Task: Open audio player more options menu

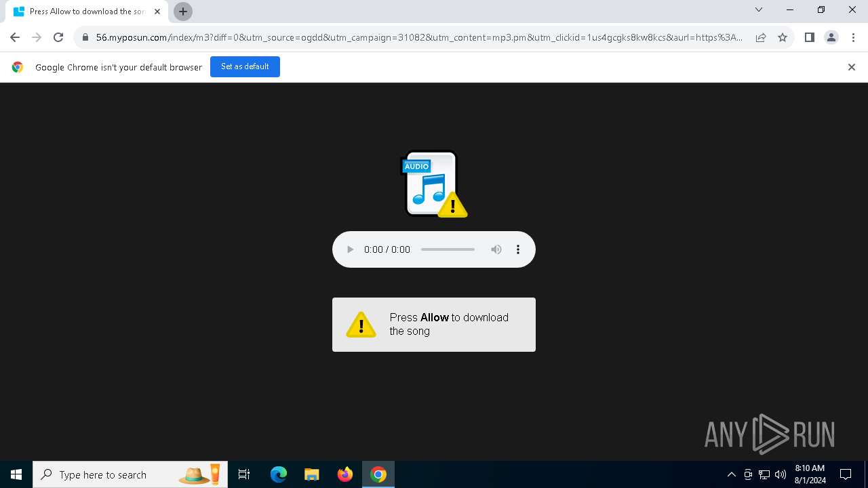Action: coord(518,249)
